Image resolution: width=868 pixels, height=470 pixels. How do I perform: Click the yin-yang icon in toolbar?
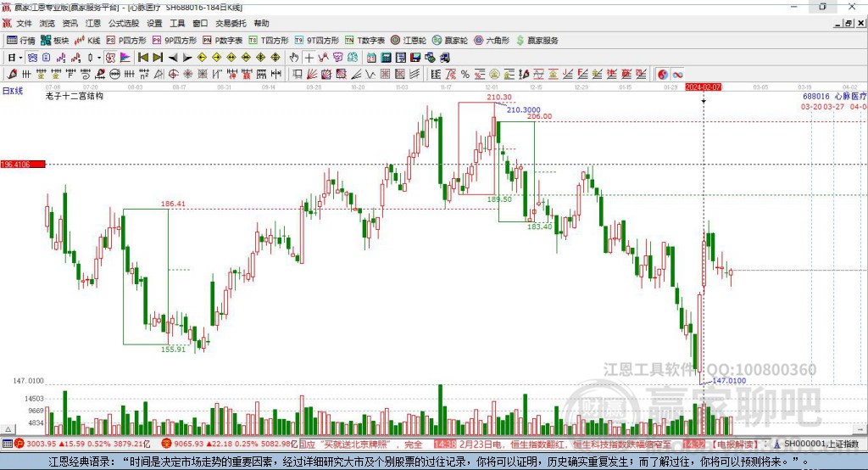tap(663, 75)
